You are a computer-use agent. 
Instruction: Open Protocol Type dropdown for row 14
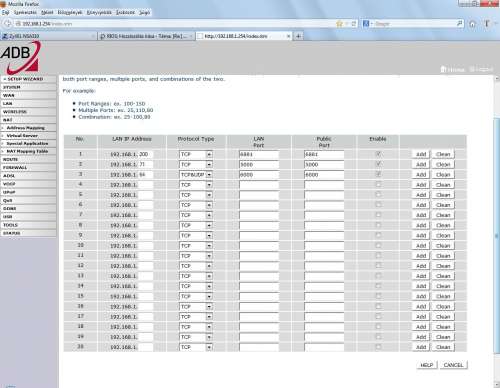coord(196,286)
